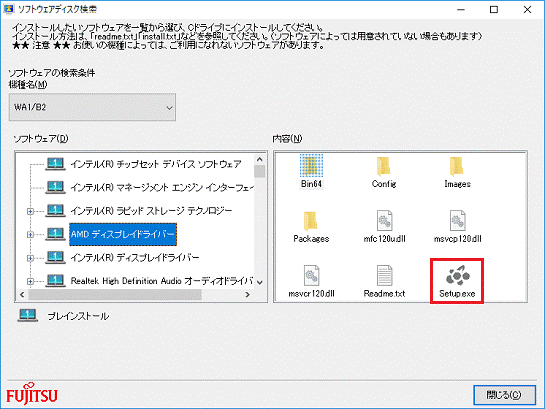Screen dimensions: 545x409
Task: Maximize the ソフトウェアディスク検索 window
Action: [x=494, y=9]
